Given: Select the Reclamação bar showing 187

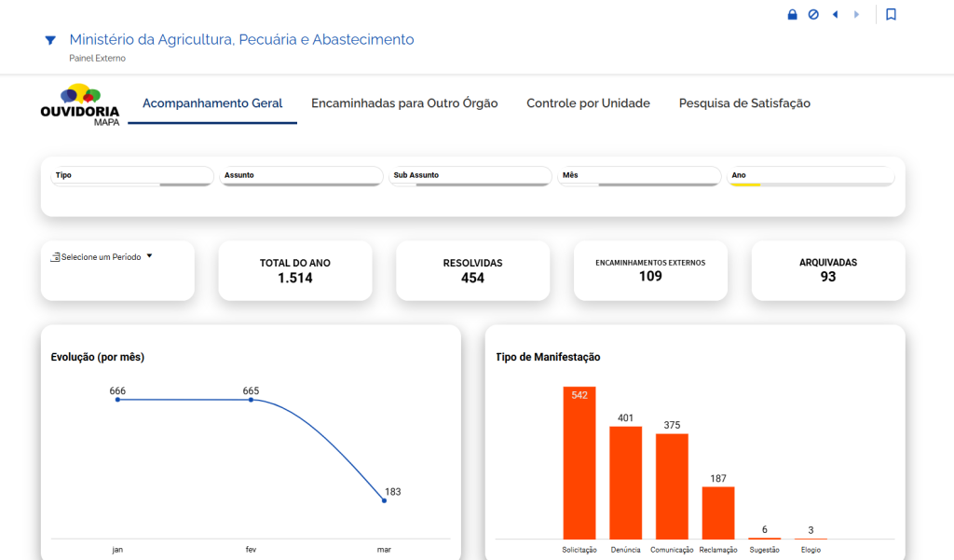Looking at the screenshot, I should (718, 512).
